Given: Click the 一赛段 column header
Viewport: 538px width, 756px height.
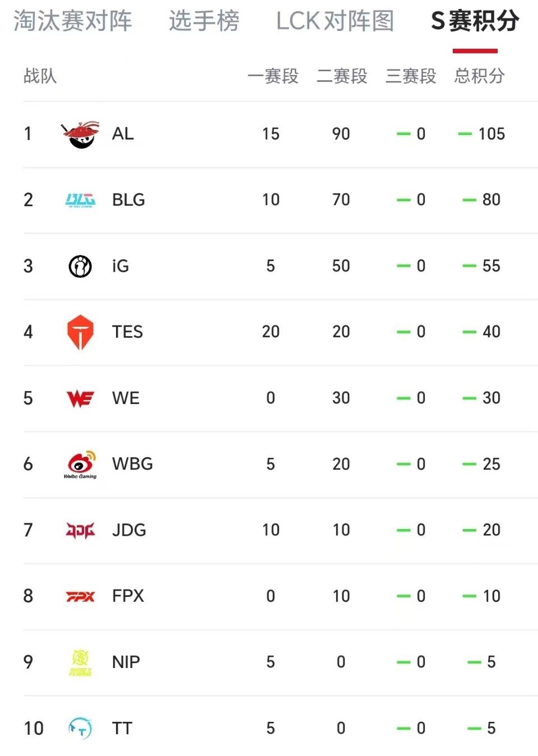Looking at the screenshot, I should [x=273, y=76].
